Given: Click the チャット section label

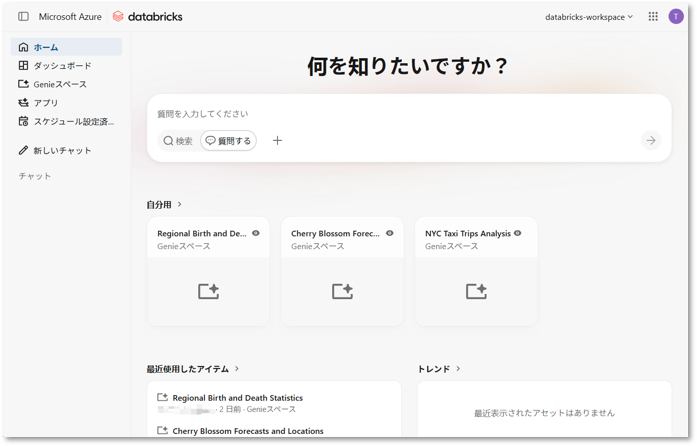Looking at the screenshot, I should (x=35, y=177).
